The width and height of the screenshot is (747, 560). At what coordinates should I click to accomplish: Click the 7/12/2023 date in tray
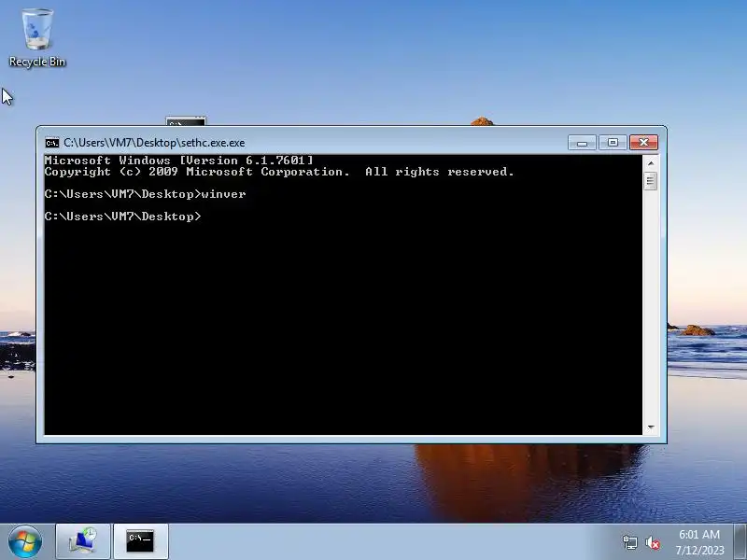tap(699, 551)
